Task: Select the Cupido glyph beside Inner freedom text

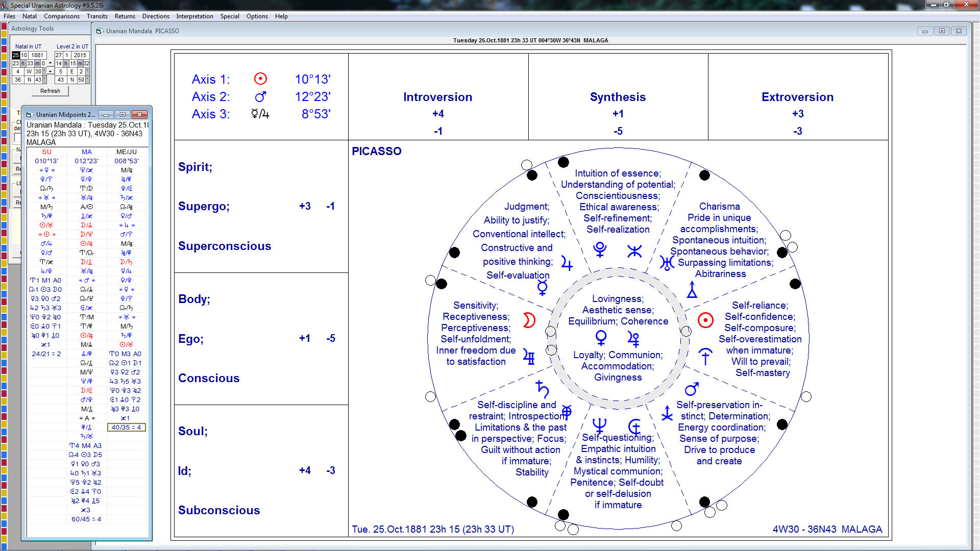Action: 529,357
